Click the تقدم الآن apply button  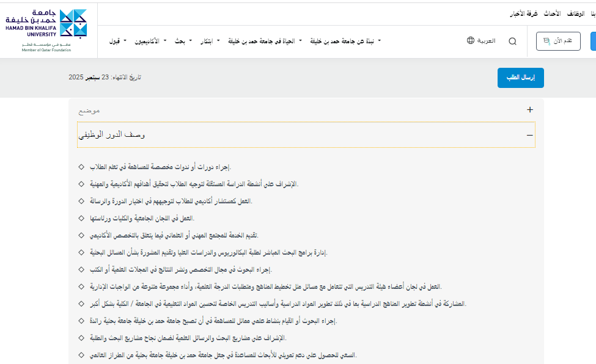point(557,42)
